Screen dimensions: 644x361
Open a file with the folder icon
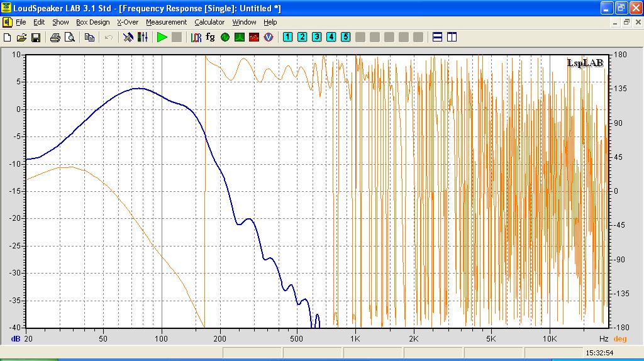21,38
